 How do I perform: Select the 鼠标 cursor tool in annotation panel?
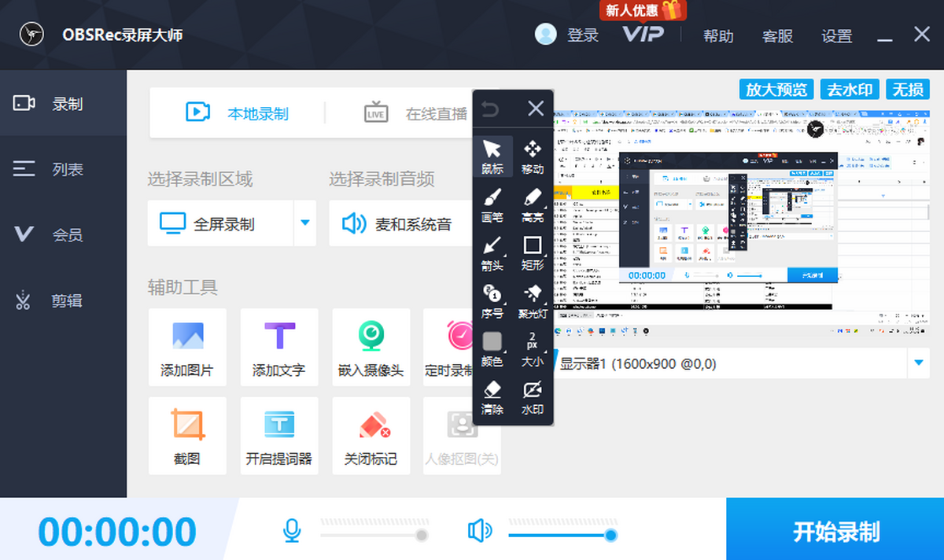[x=492, y=157]
